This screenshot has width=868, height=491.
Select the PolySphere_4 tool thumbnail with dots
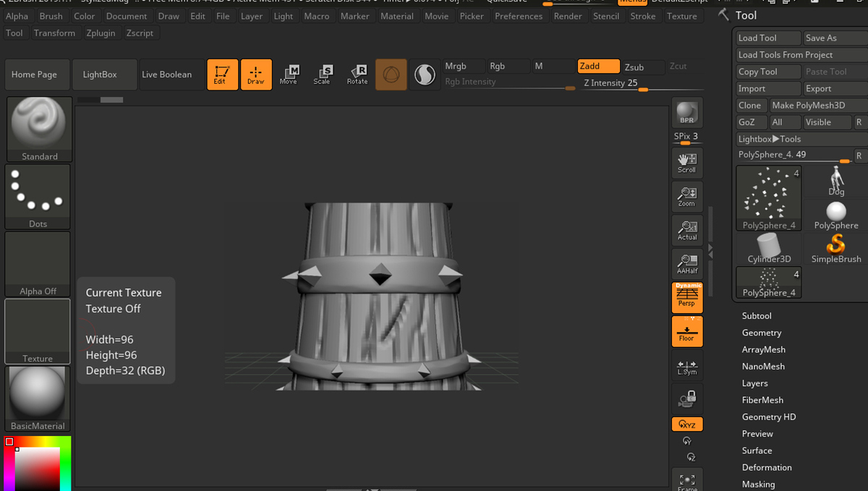[769, 198]
